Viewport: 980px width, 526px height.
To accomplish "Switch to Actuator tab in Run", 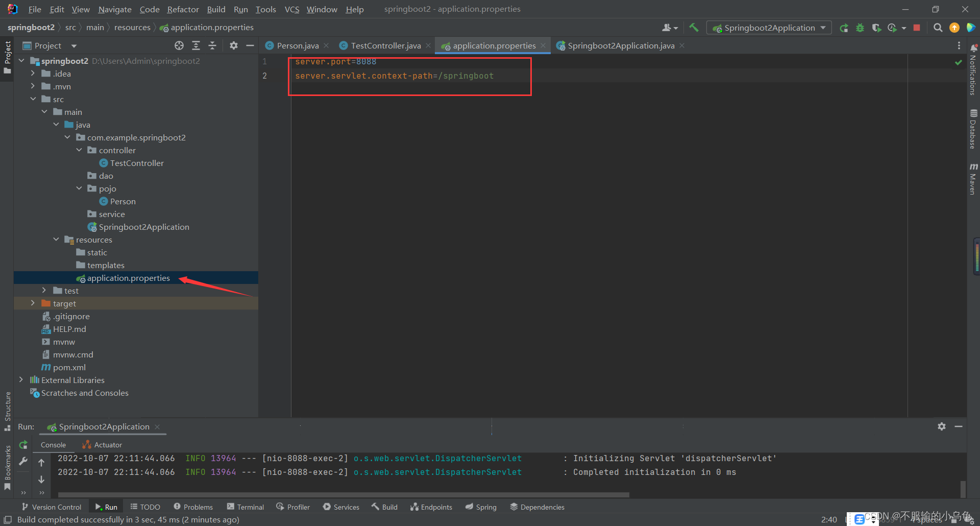I will pyautogui.click(x=103, y=445).
